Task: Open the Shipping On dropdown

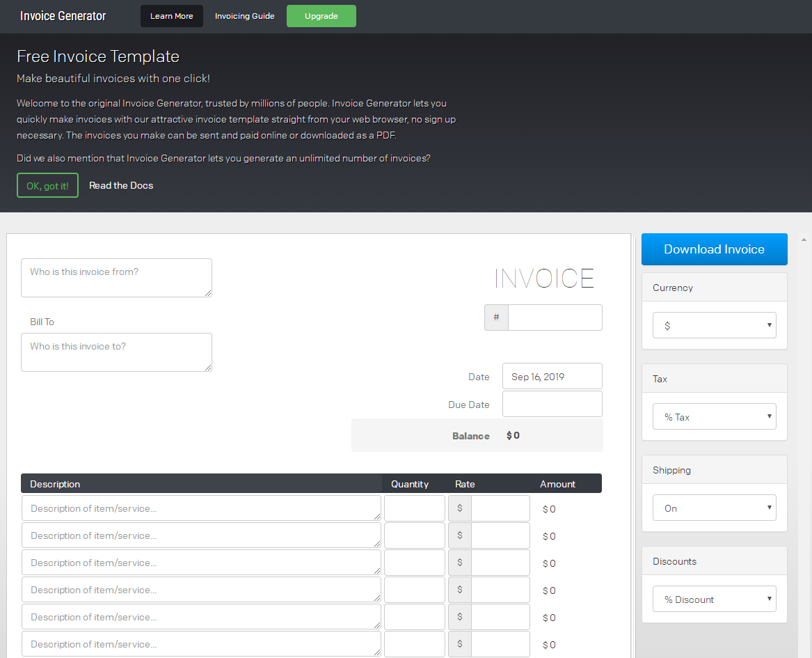Action: 714,508
